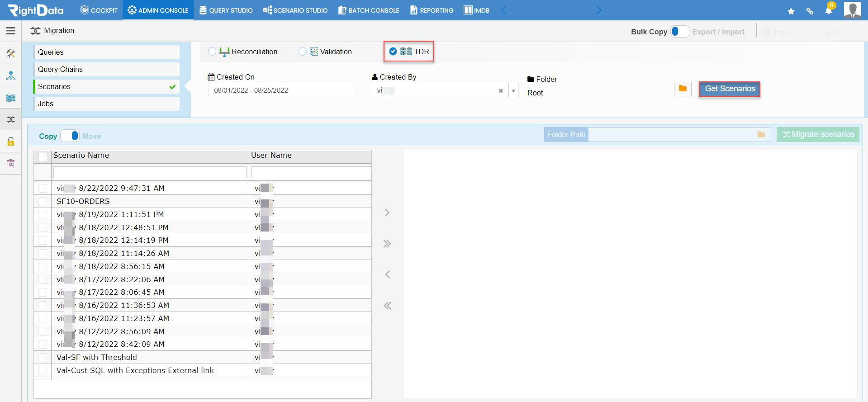Image resolution: width=868 pixels, height=402 pixels.
Task: Click folder icon in Folder Path field
Action: point(761,135)
